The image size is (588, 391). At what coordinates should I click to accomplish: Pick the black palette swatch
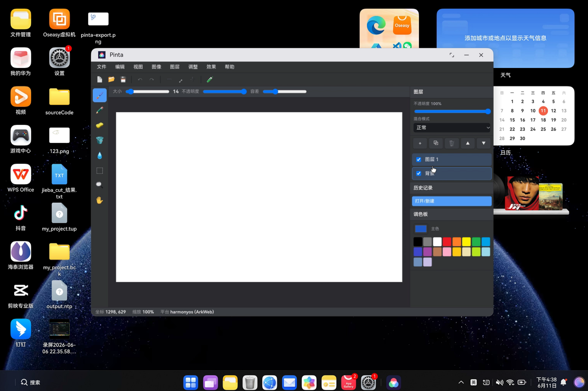coord(418,241)
